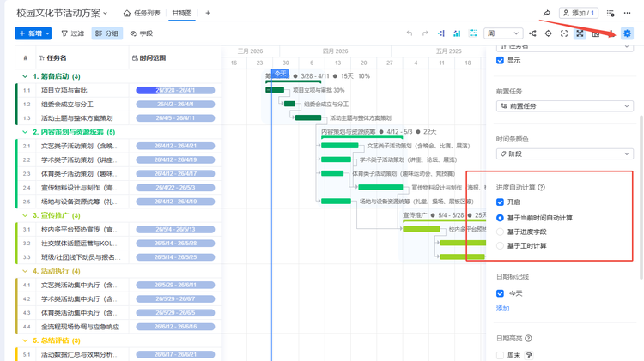644x361 pixels.
Task: Open the Gantt settings gear icon
Action: point(627,33)
